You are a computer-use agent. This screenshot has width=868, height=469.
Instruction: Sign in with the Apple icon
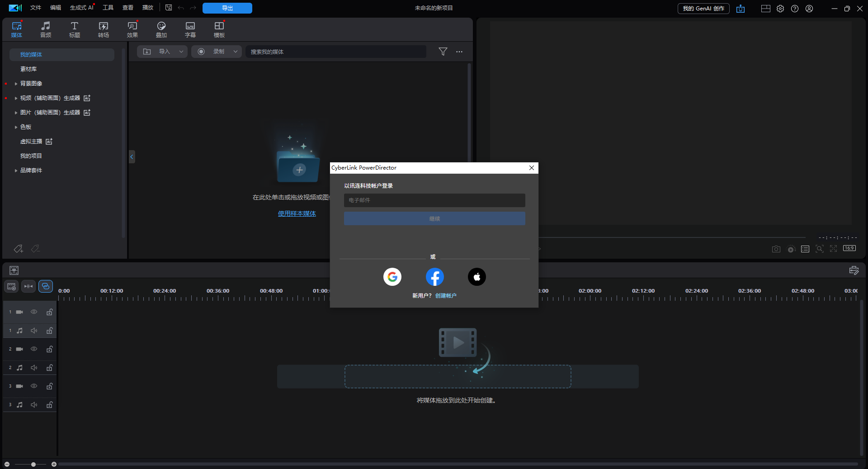coord(476,277)
